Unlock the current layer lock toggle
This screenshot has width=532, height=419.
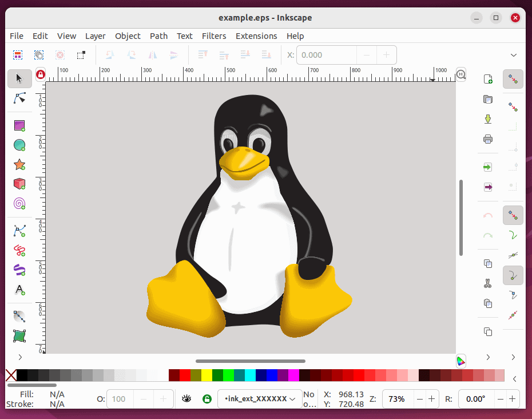(x=207, y=398)
